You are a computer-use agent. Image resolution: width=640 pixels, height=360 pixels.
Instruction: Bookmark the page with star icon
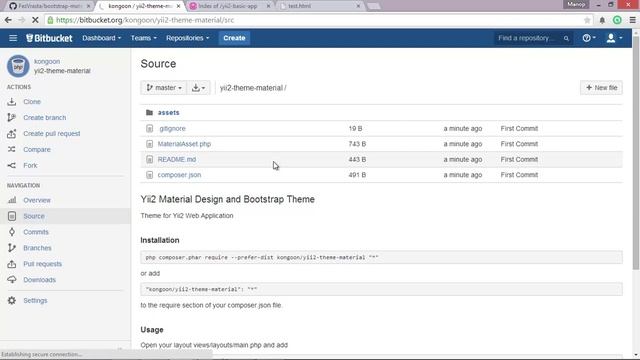point(587,20)
